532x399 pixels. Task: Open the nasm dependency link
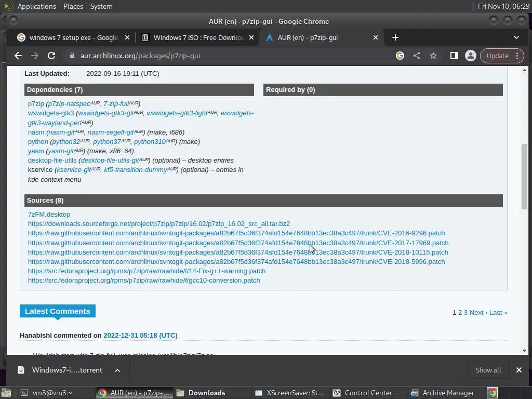tap(36, 132)
